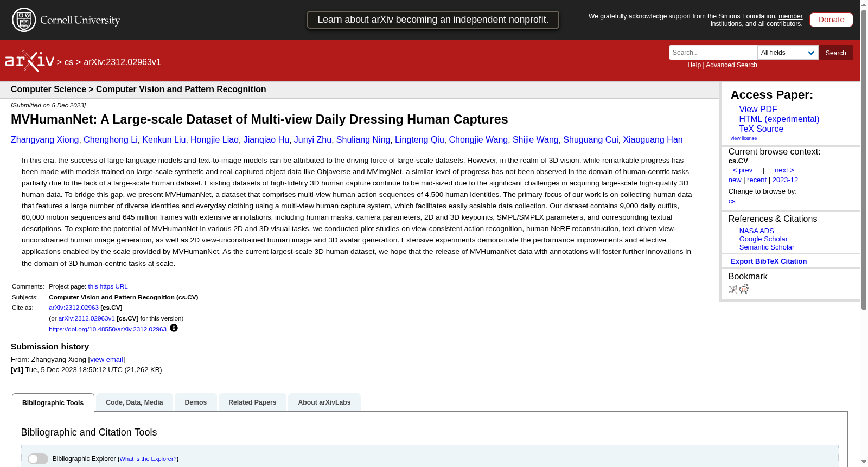
Task: Change browse context to cs
Action: (732, 201)
